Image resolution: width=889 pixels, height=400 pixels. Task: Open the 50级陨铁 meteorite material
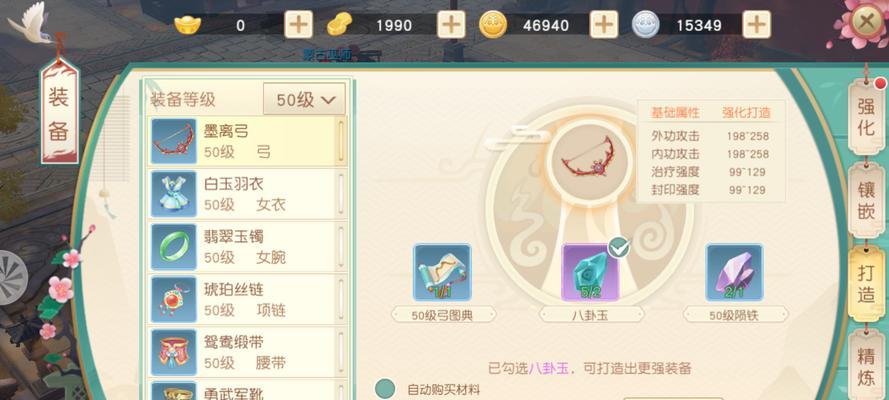[735, 272]
